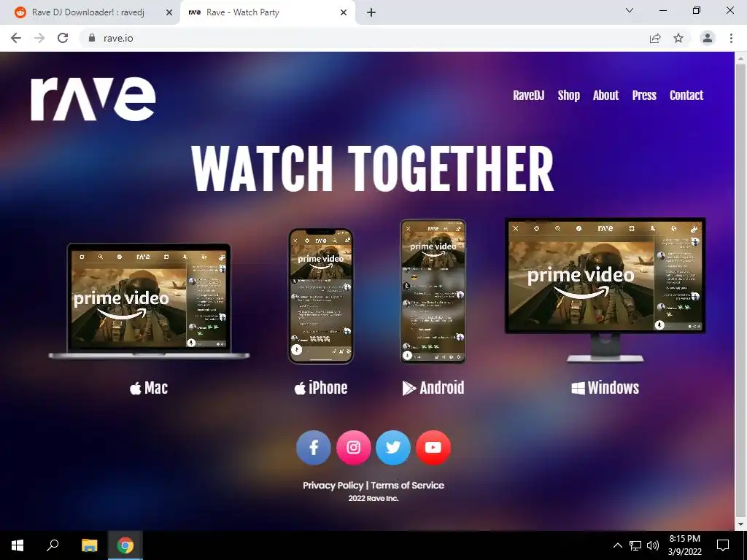Click Chrome taskbar icon
This screenshot has width=747, height=560.
tap(125, 545)
